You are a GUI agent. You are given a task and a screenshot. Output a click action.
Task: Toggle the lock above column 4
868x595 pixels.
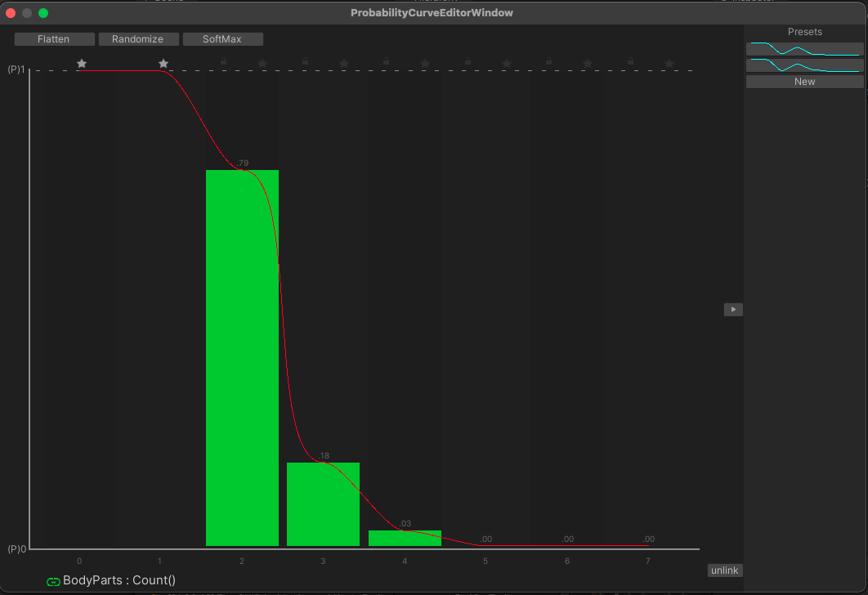386,61
